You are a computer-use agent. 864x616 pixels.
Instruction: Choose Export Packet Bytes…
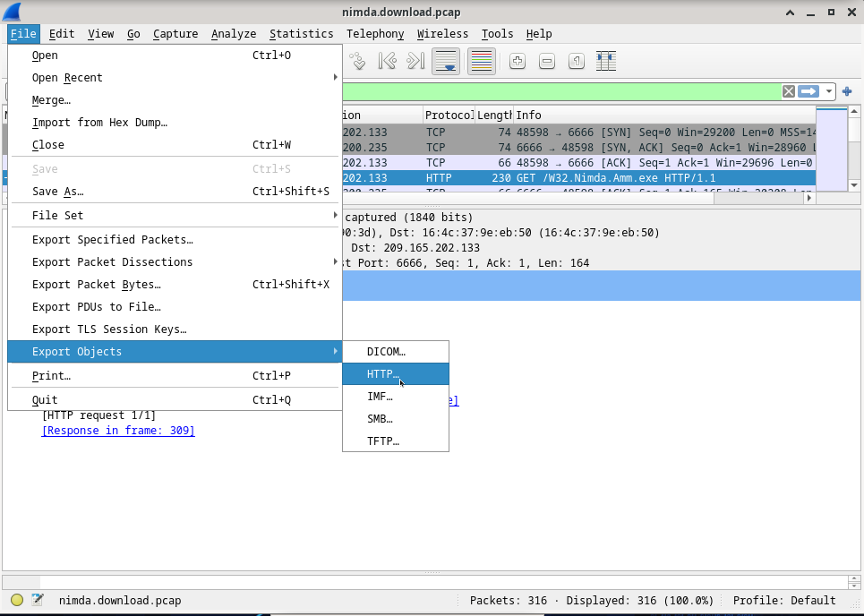tap(175, 285)
